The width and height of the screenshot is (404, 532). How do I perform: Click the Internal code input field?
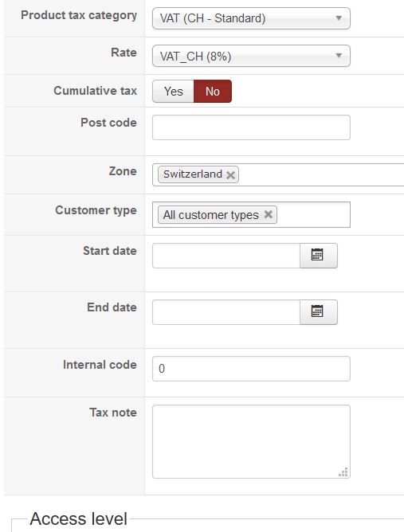251,369
